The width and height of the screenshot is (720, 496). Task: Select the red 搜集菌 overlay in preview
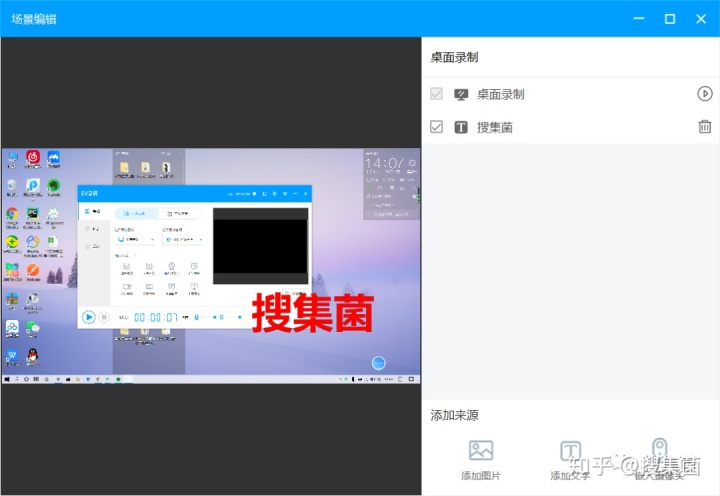click(313, 313)
